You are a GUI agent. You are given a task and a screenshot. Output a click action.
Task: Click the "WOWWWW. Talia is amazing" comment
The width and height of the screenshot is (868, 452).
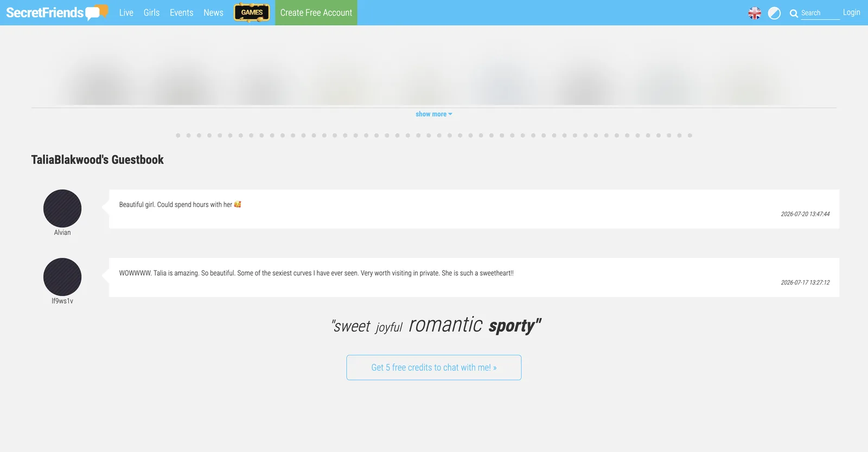316,273
